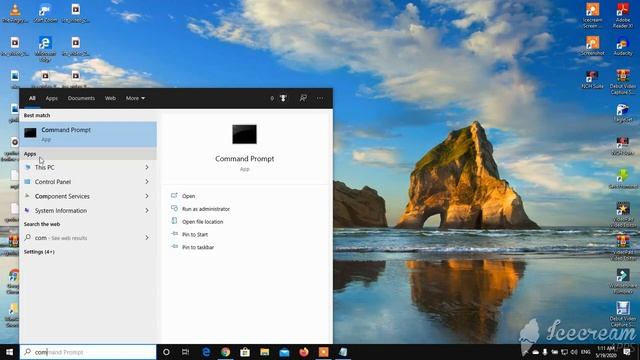Open the Command Prompt best match result
The height and width of the screenshot is (360, 640).
[88, 134]
